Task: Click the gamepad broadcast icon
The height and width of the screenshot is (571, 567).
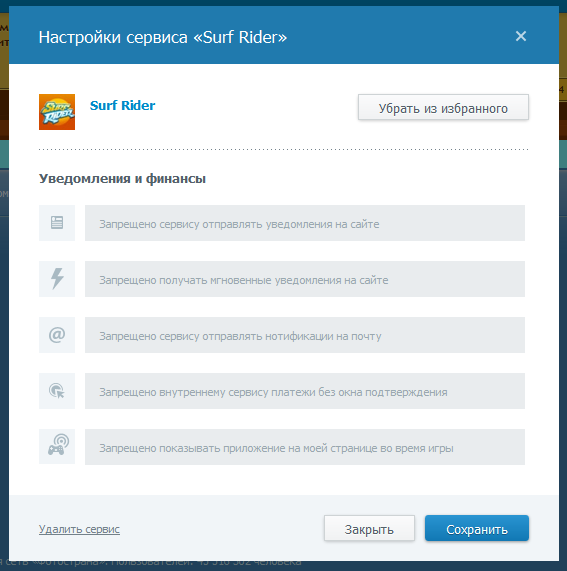Action: pos(57,447)
